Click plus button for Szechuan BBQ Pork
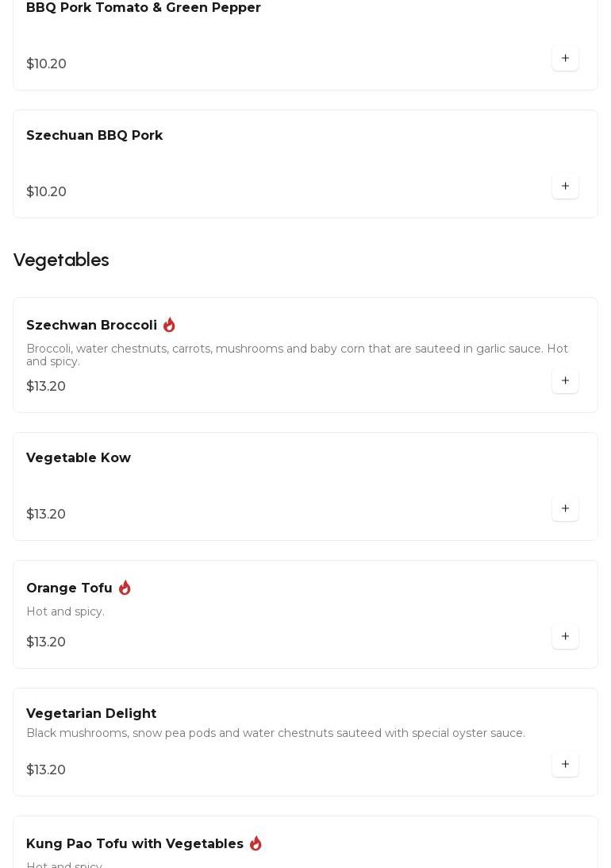Viewport: 611px width, 868px height. click(x=565, y=186)
